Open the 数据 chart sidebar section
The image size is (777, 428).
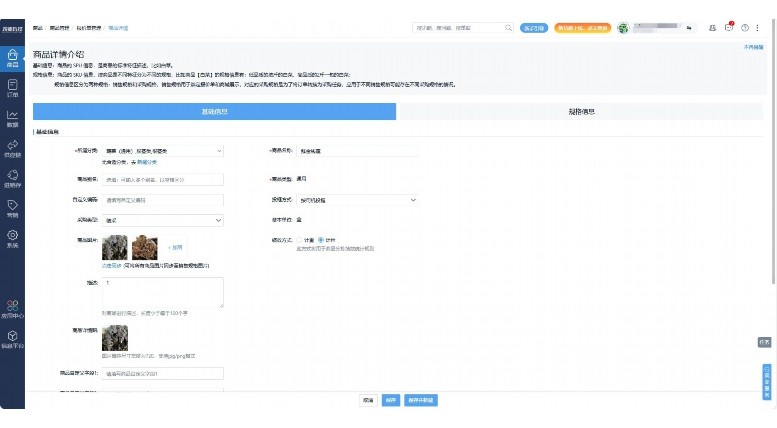click(x=12, y=118)
